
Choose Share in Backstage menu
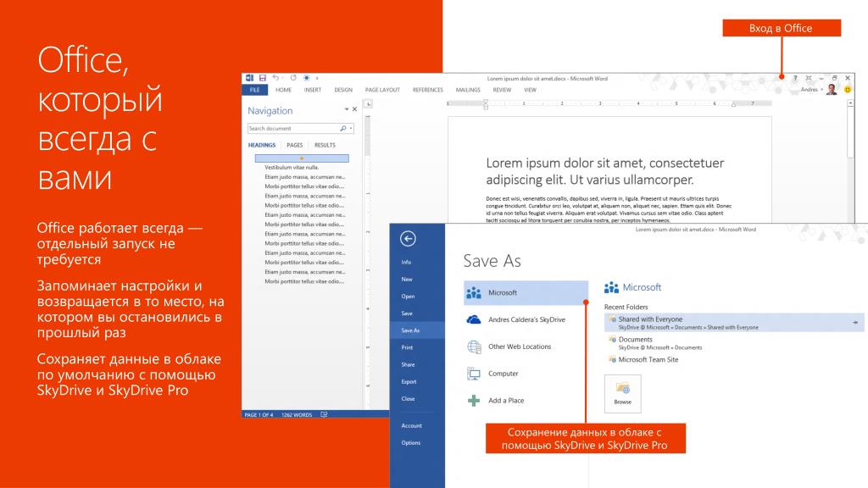[408, 364]
